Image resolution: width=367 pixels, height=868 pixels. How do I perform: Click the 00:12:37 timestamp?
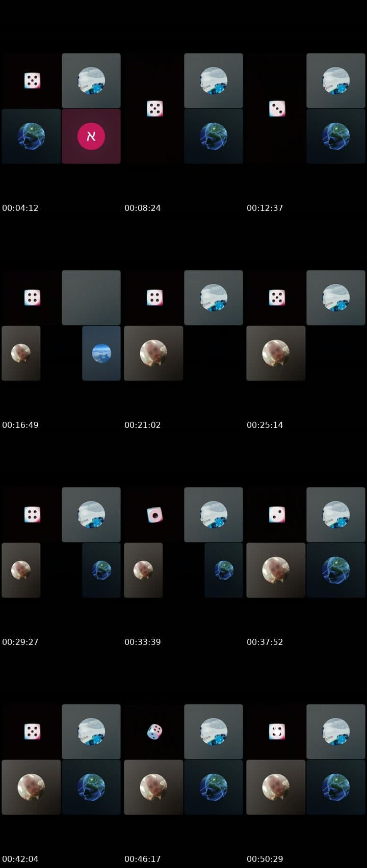click(265, 208)
